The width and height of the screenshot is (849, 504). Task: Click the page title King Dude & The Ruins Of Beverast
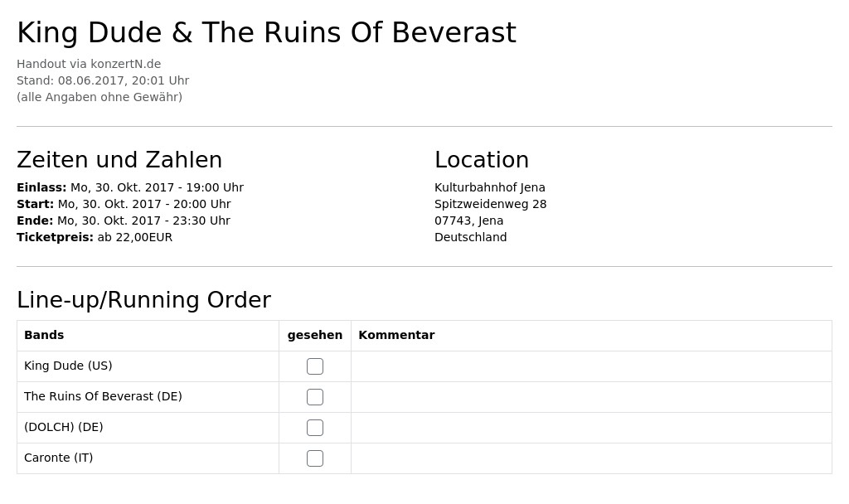[x=266, y=32]
